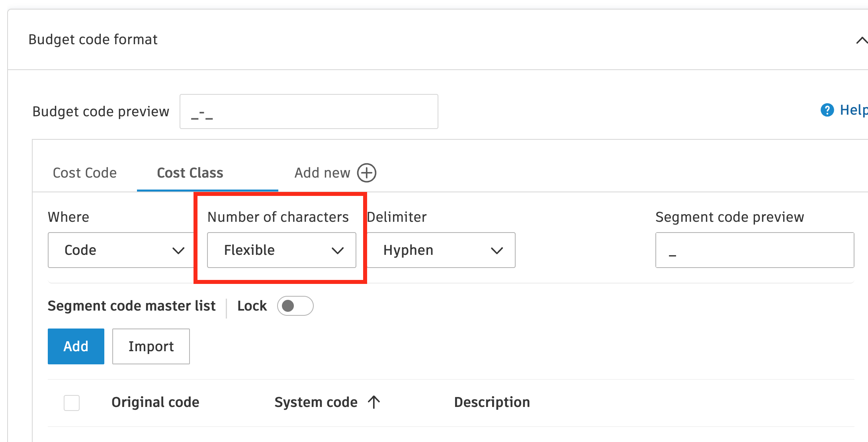Click the Budget code preview field
868x442 pixels.
[309, 111]
